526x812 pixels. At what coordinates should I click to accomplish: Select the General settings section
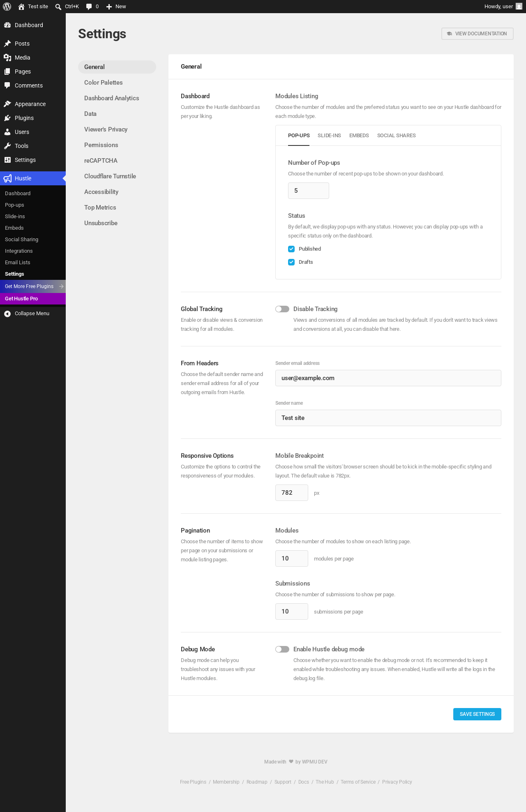click(x=117, y=67)
